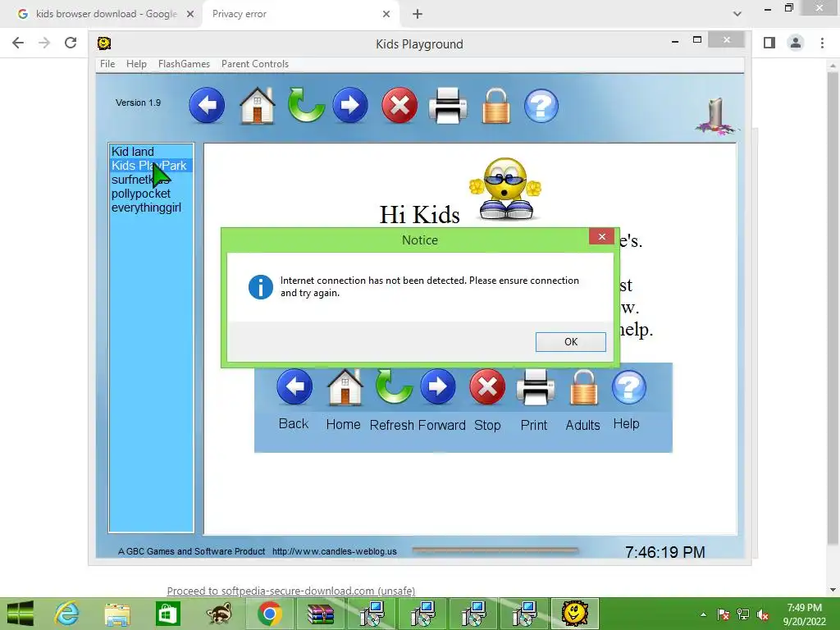Open File Explorer from the taskbar
This screenshot has height=630, width=840.
[x=117, y=614]
